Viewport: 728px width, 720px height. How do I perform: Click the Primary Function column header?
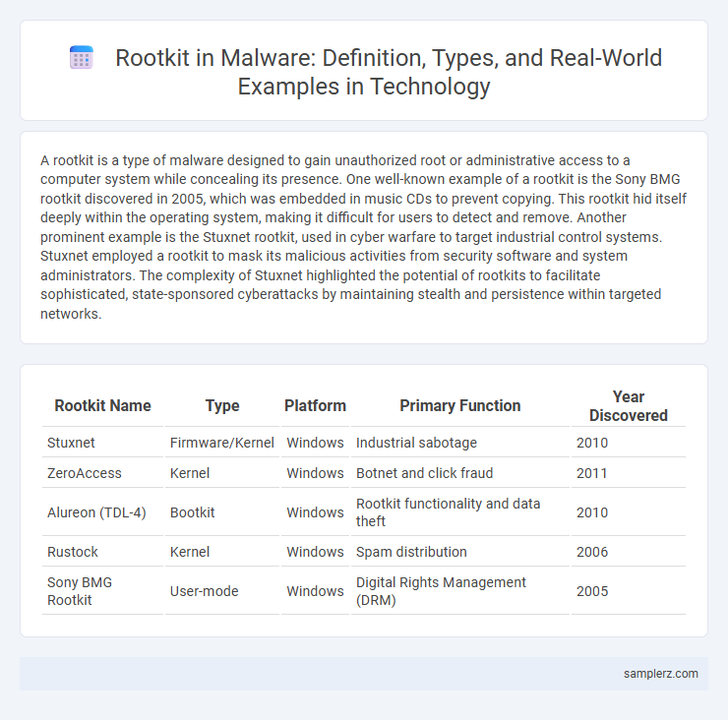click(x=460, y=405)
